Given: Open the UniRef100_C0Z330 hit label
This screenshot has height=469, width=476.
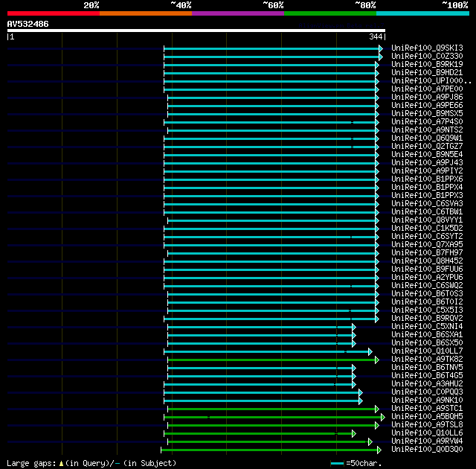Looking at the screenshot, I should tap(427, 56).
